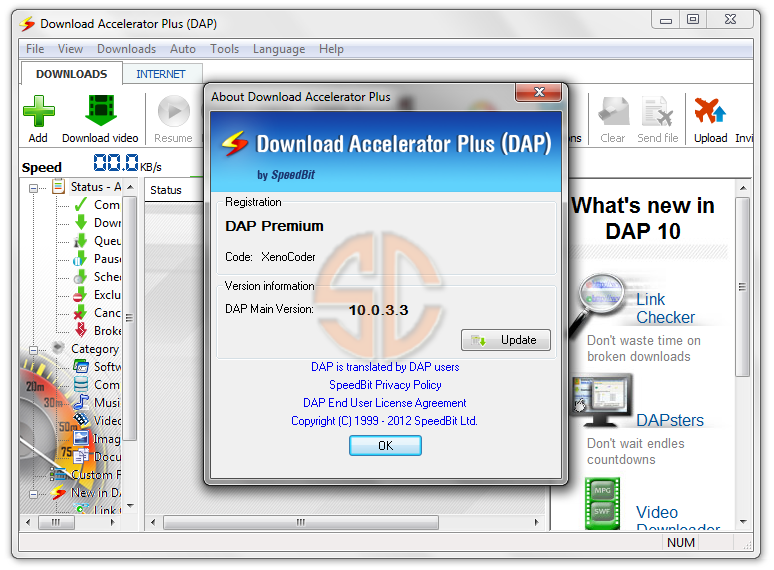Click the Scheduled status tree icon
Image resolution: width=774 pixels, height=570 pixels.
tap(80, 276)
